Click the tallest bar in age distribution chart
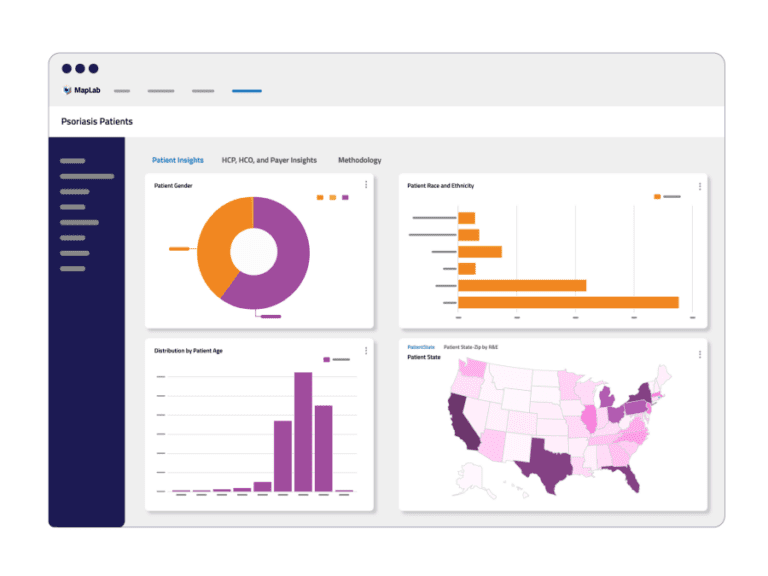The height and width of the screenshot is (576, 768). [303, 432]
